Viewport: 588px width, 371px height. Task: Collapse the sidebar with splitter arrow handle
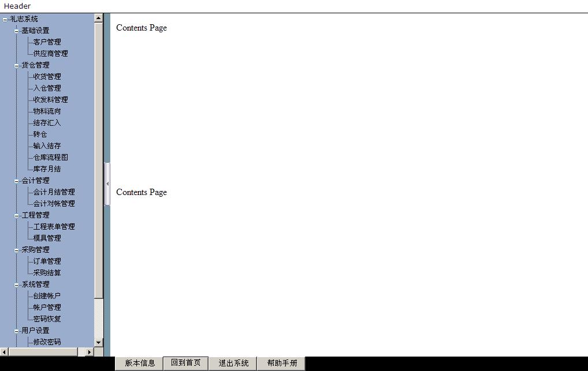click(x=107, y=184)
